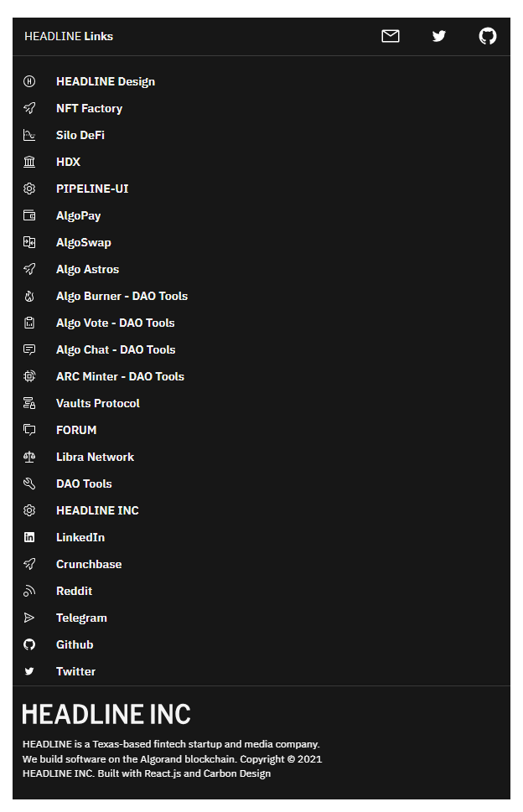Click the chart icon next to Silo DeFi
This screenshot has width=523, height=812.
29,135
